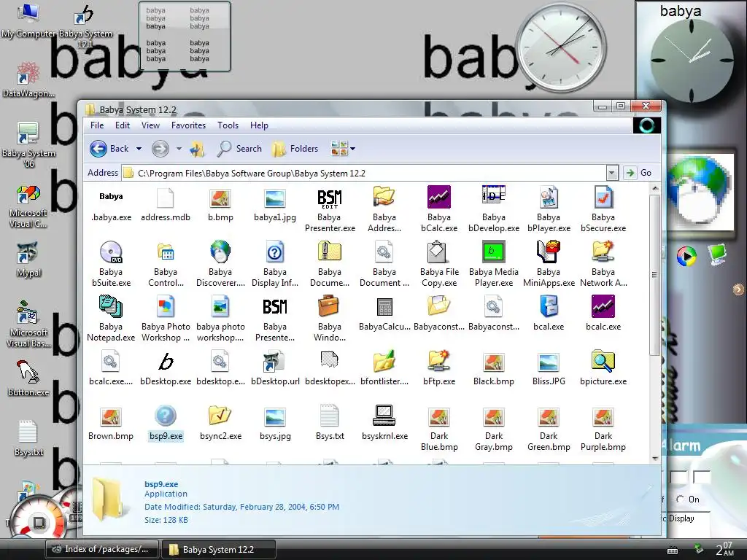Select the .babya.exe file icon
Image resolution: width=747 pixels, height=560 pixels.
point(111,197)
